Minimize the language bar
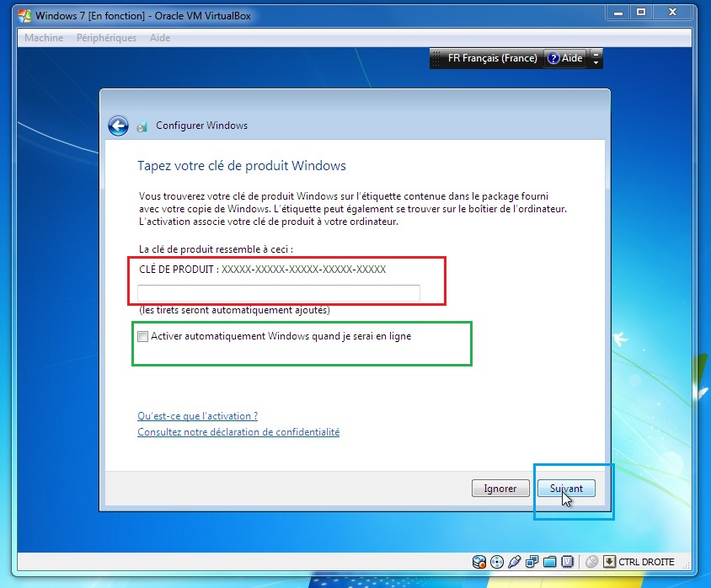This screenshot has height=588, width=711. pos(596,53)
